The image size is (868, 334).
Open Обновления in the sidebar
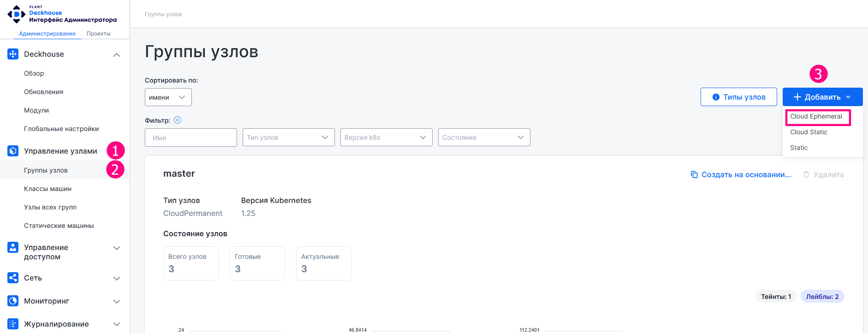44,92
